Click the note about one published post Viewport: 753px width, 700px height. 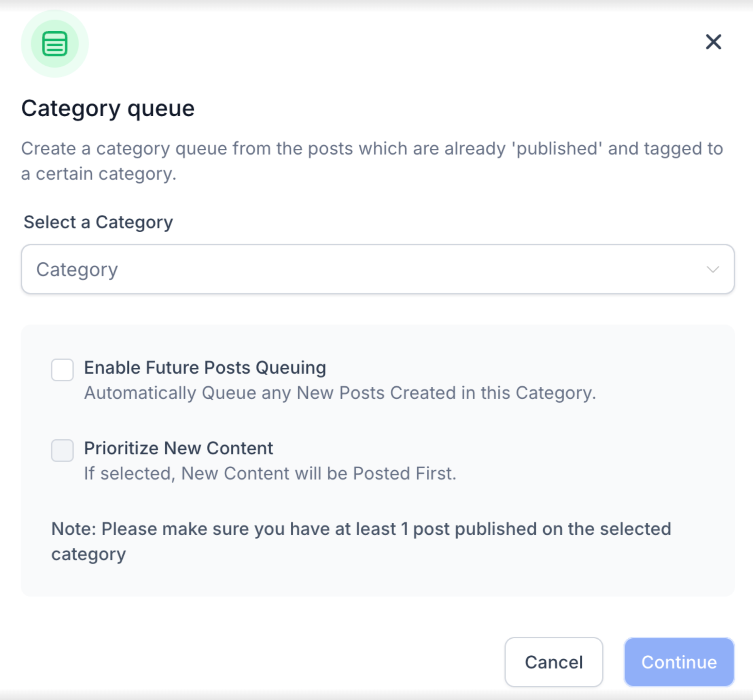coord(361,529)
